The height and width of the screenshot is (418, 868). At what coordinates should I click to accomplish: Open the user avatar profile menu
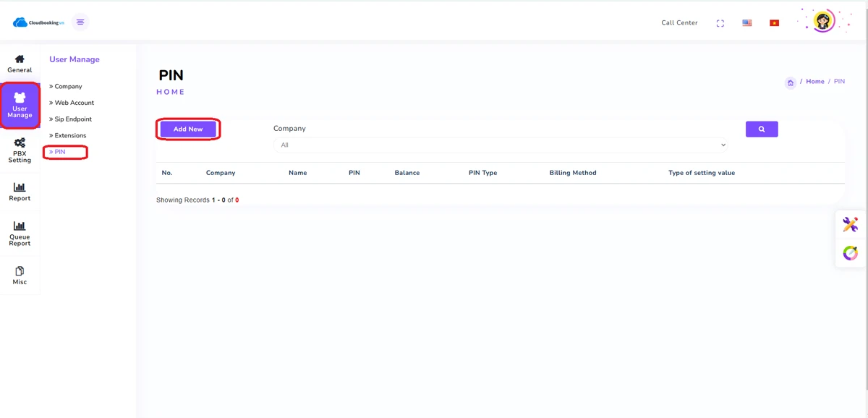822,21
